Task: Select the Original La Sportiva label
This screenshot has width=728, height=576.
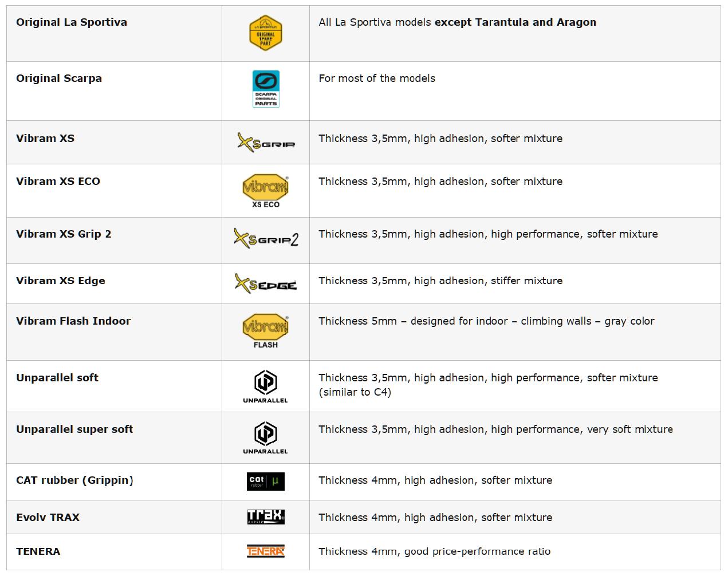Action: [72, 22]
